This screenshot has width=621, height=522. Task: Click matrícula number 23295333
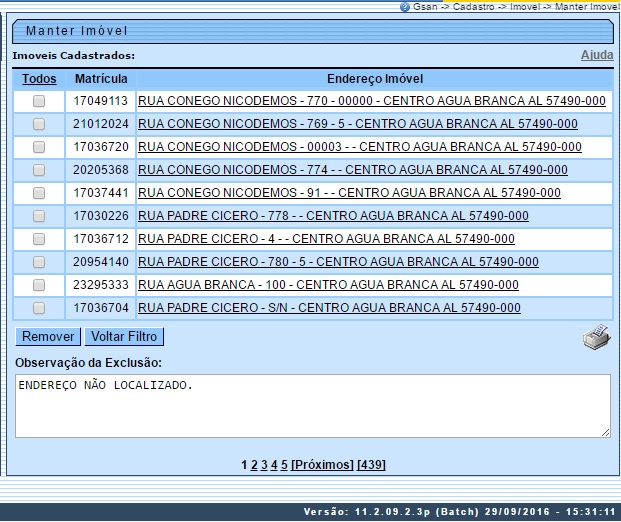pyautogui.click(x=101, y=285)
